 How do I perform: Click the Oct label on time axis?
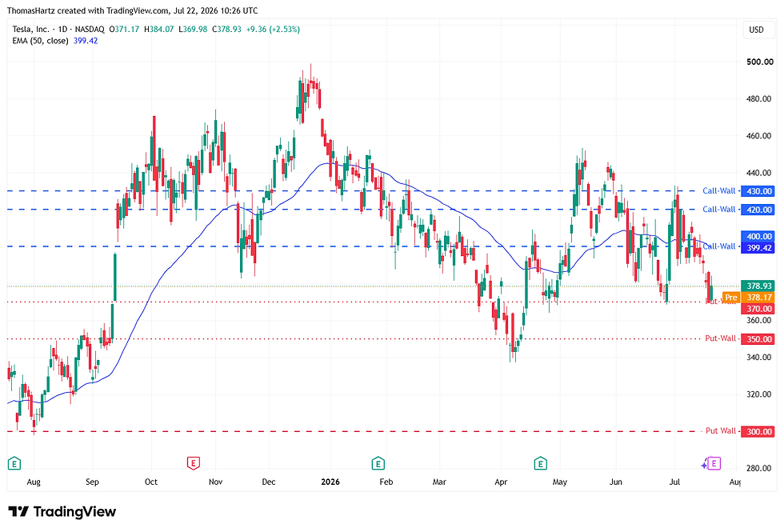151,482
